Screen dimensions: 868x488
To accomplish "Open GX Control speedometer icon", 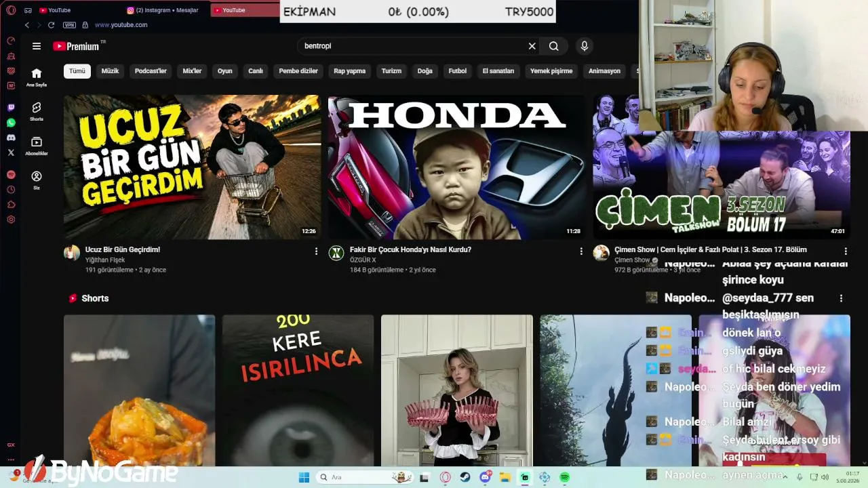I will 11,41.
